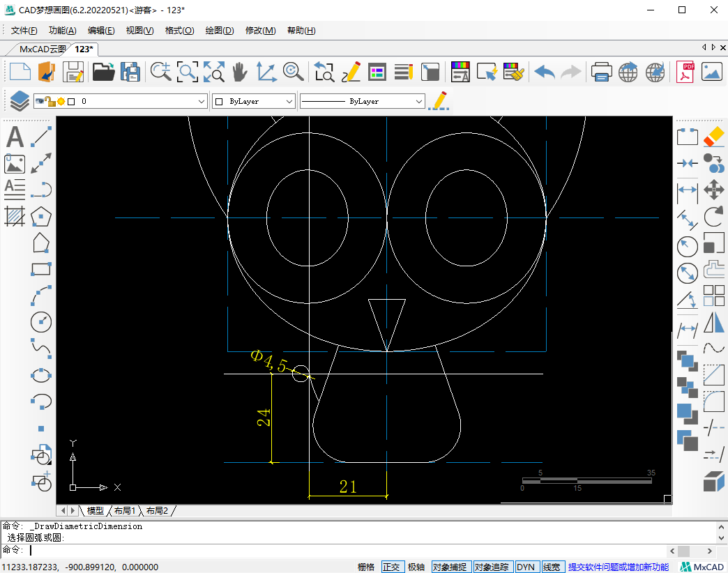The width and height of the screenshot is (728, 573).
Task: Select the Line drawing tool
Action: click(41, 137)
